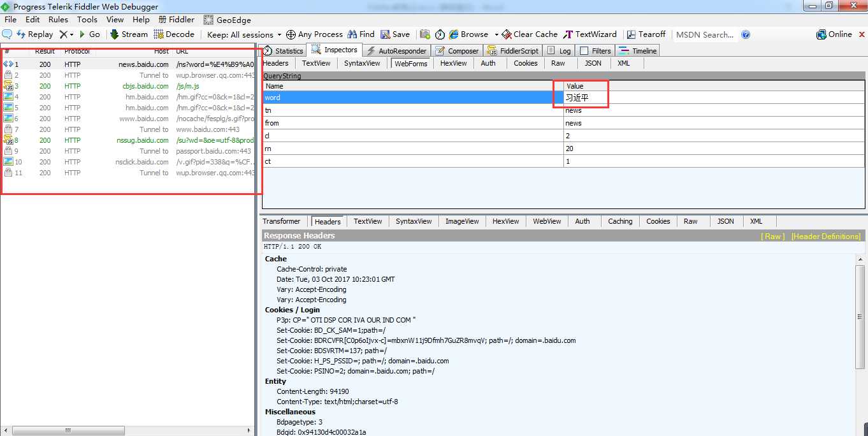Switch to the Statistics tab

click(284, 50)
